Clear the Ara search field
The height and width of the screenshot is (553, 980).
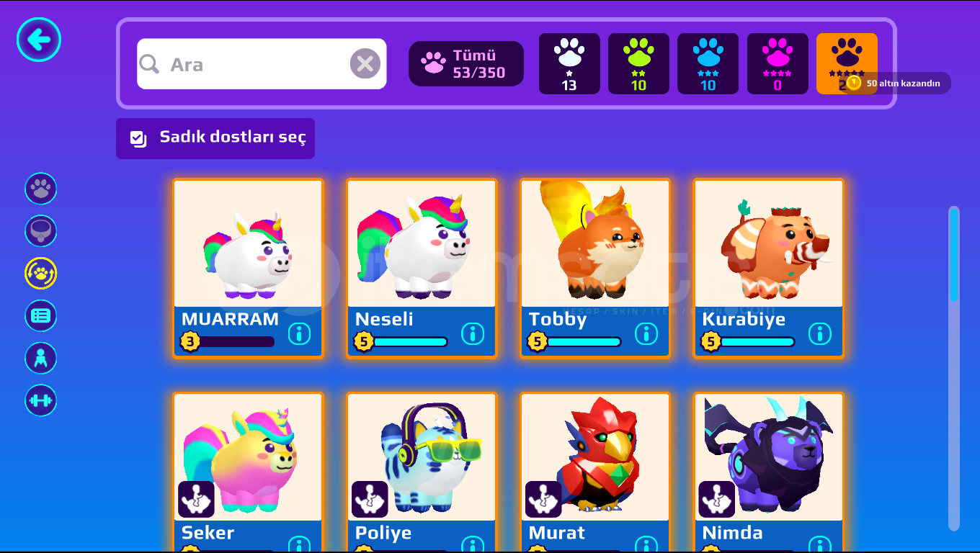tap(365, 64)
